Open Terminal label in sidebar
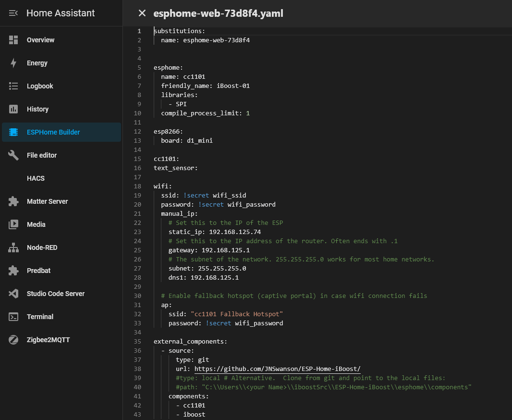The height and width of the screenshot is (420, 512). 40,317
